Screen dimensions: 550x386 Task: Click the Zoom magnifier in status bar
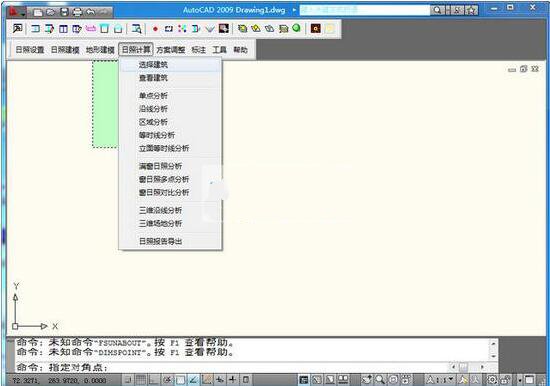[x=380, y=380]
